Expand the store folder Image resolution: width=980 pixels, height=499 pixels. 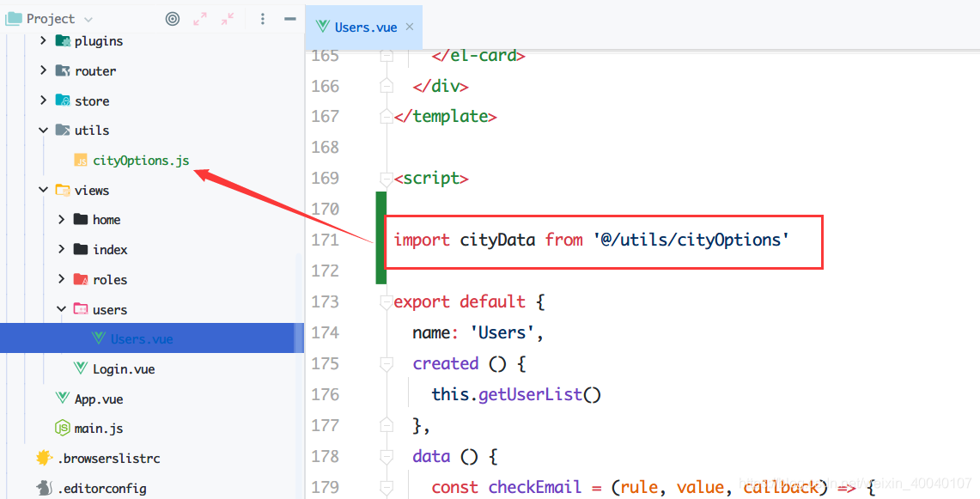(x=43, y=100)
